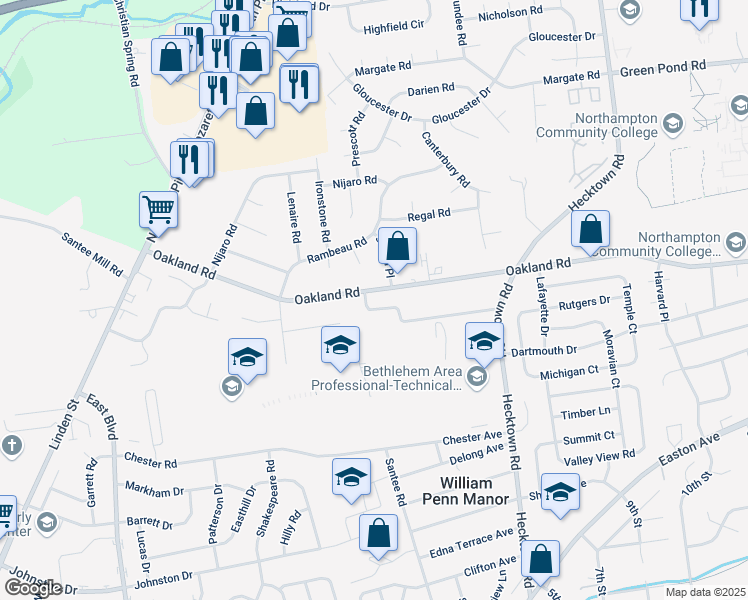Select the round school icon above Gloucester Dr at top right
The width and height of the screenshot is (748, 600).
point(629,10)
